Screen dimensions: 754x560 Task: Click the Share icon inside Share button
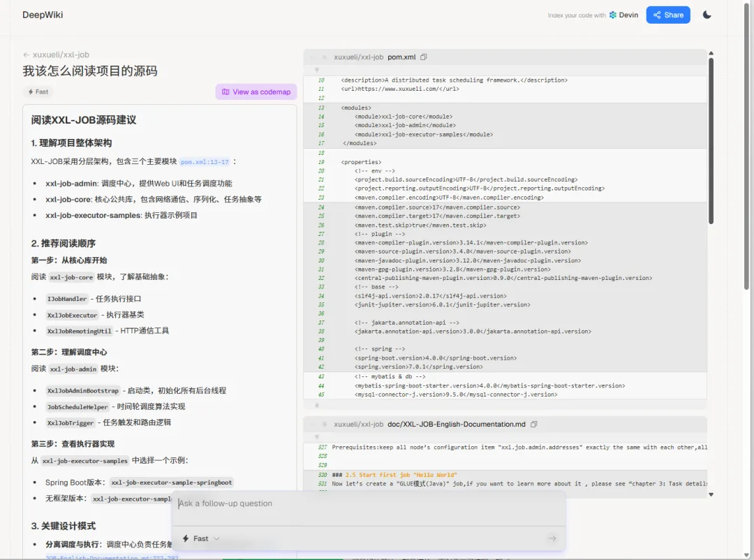[x=657, y=15]
